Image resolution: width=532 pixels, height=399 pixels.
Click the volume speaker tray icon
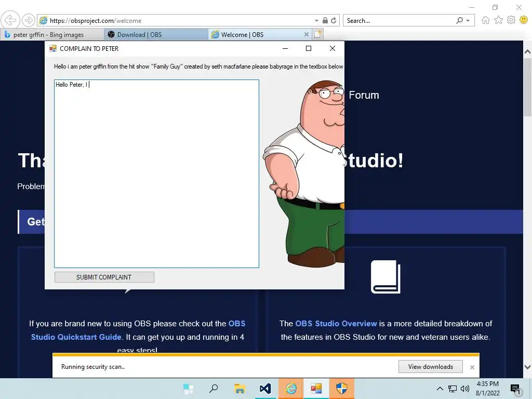465,389
